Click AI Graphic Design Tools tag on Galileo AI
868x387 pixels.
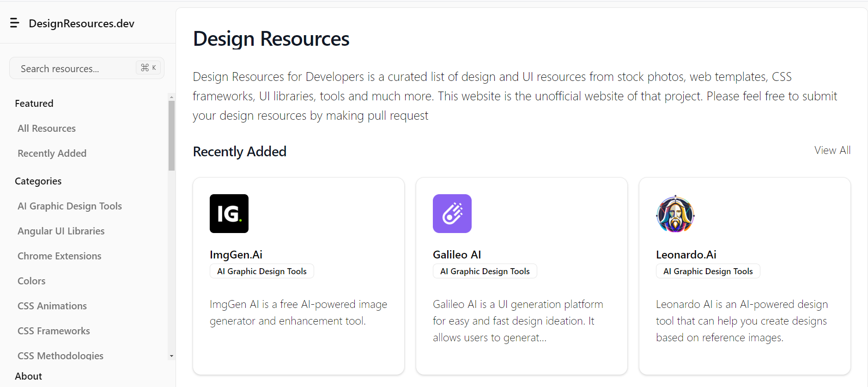pos(485,271)
